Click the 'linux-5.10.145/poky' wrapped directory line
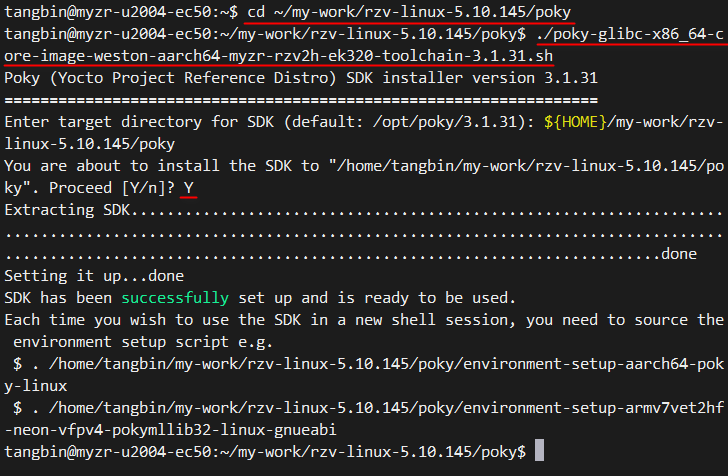The image size is (728, 476). pos(90,143)
